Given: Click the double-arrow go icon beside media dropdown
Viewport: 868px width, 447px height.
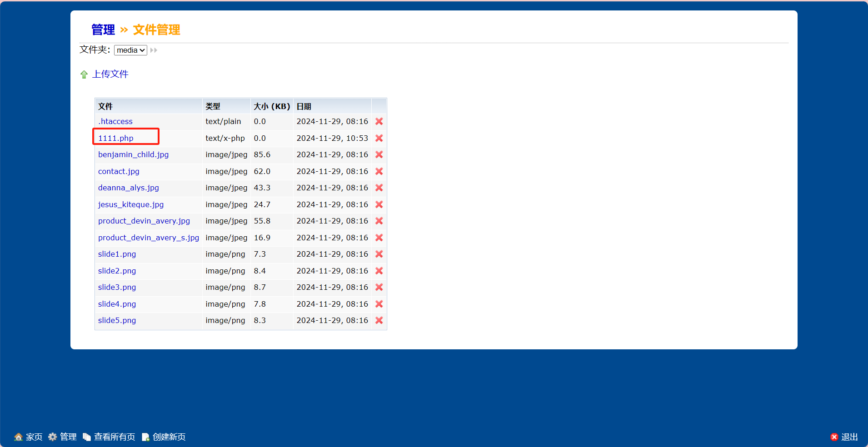Looking at the screenshot, I should pyautogui.click(x=154, y=50).
